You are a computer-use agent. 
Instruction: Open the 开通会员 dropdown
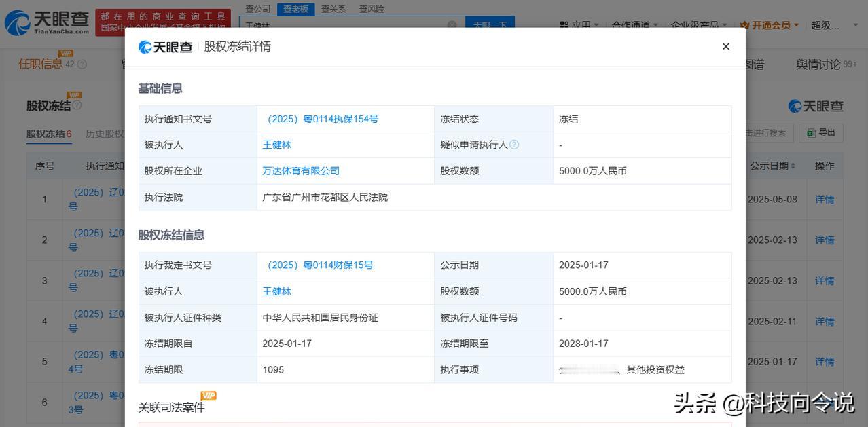770,25
